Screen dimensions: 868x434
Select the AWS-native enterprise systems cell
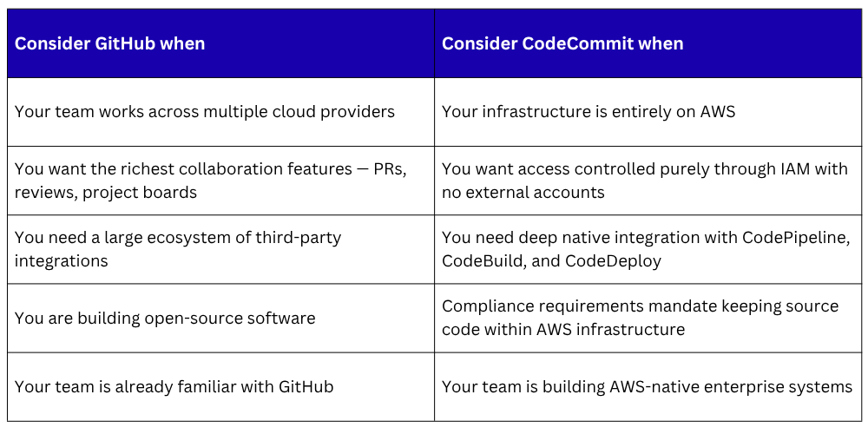[648, 386]
